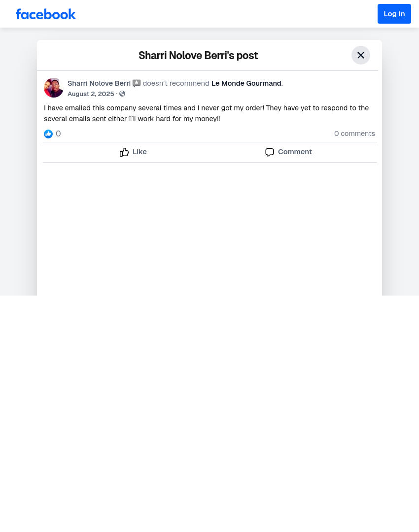Select the Comment label text
This screenshot has height=532, width=419.
click(x=295, y=152)
